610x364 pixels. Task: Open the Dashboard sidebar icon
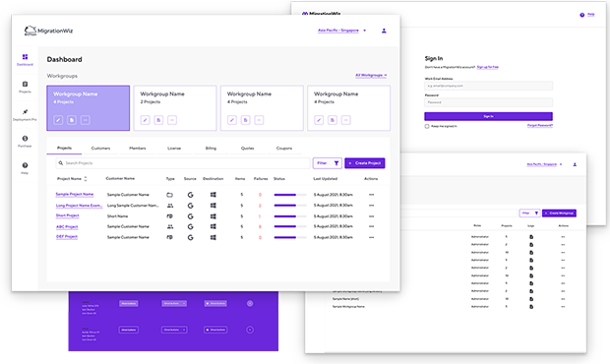coord(25,57)
